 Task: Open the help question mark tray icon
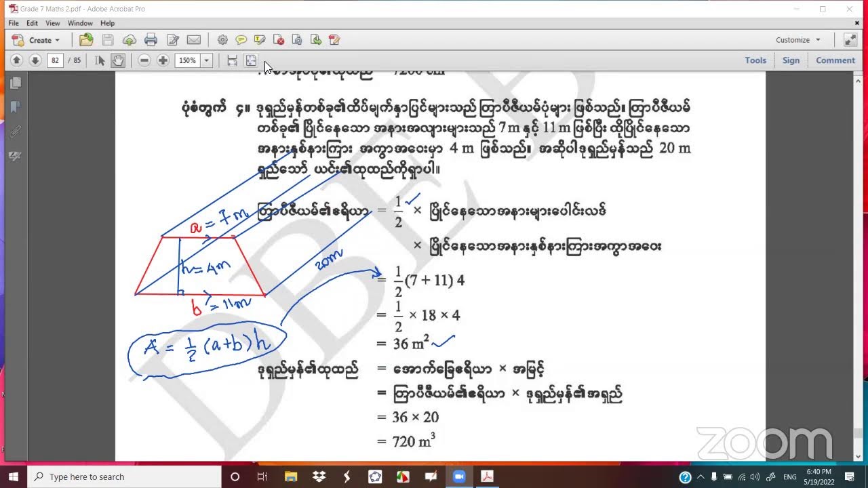tap(685, 476)
